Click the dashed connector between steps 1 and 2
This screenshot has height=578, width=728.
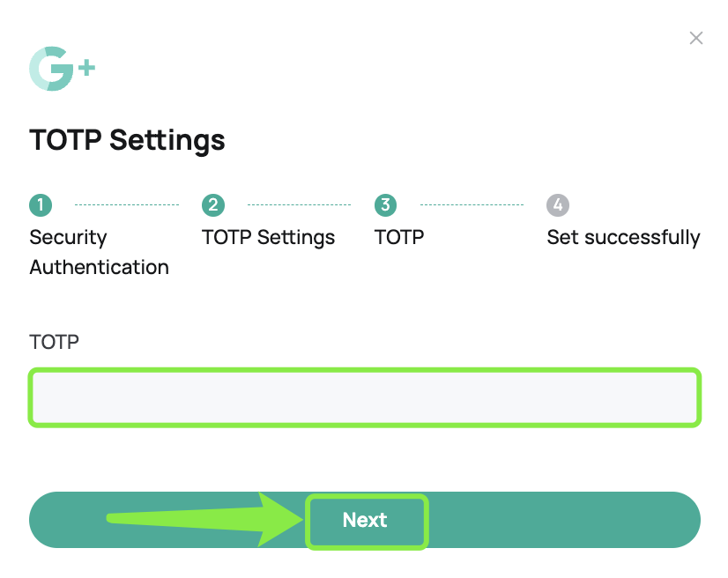pos(127,204)
